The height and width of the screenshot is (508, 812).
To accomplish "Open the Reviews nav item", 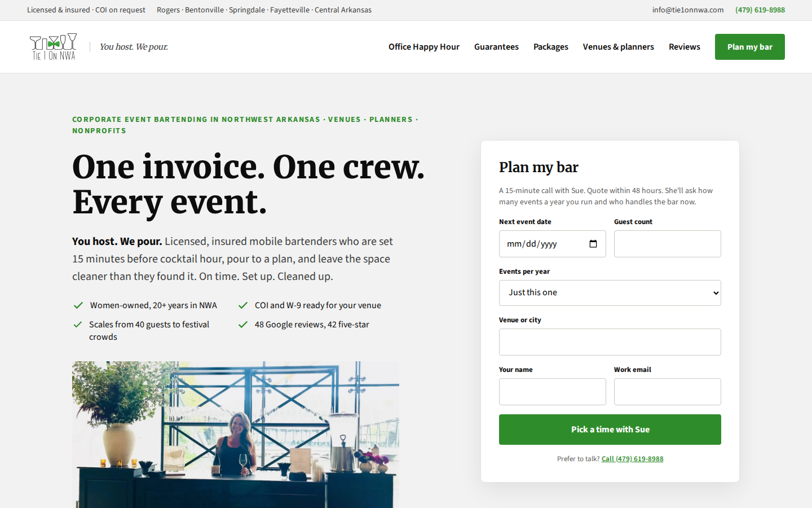I will [685, 47].
